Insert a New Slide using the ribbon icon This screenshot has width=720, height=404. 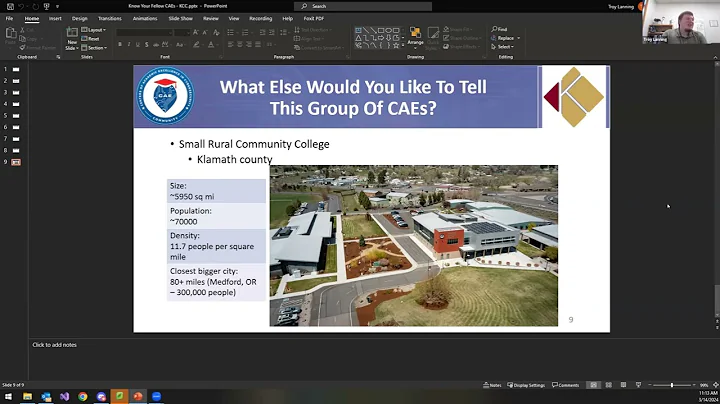tap(72, 38)
